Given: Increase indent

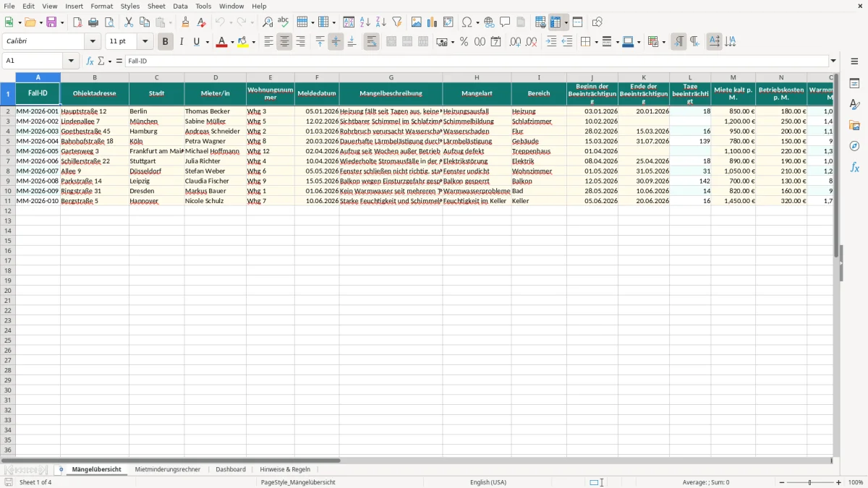Looking at the screenshot, I should 551,42.
